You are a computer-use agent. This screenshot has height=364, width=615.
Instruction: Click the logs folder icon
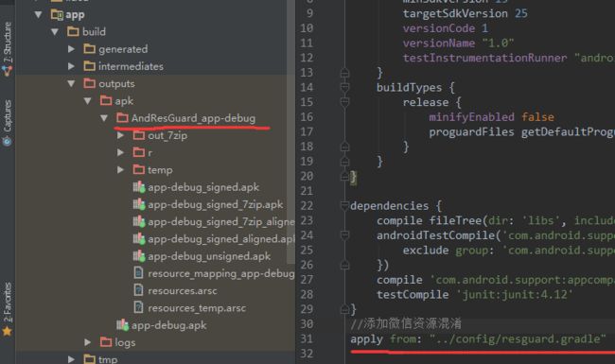(x=106, y=341)
